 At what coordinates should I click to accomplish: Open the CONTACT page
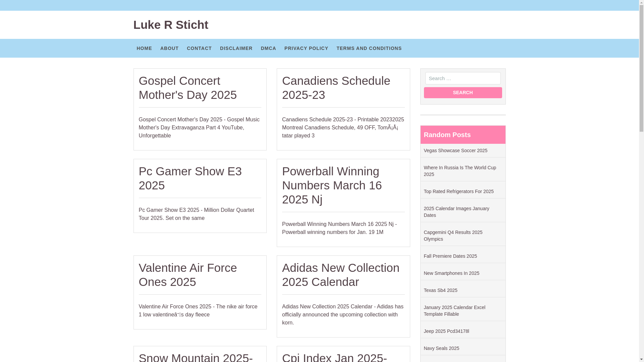[x=199, y=48]
